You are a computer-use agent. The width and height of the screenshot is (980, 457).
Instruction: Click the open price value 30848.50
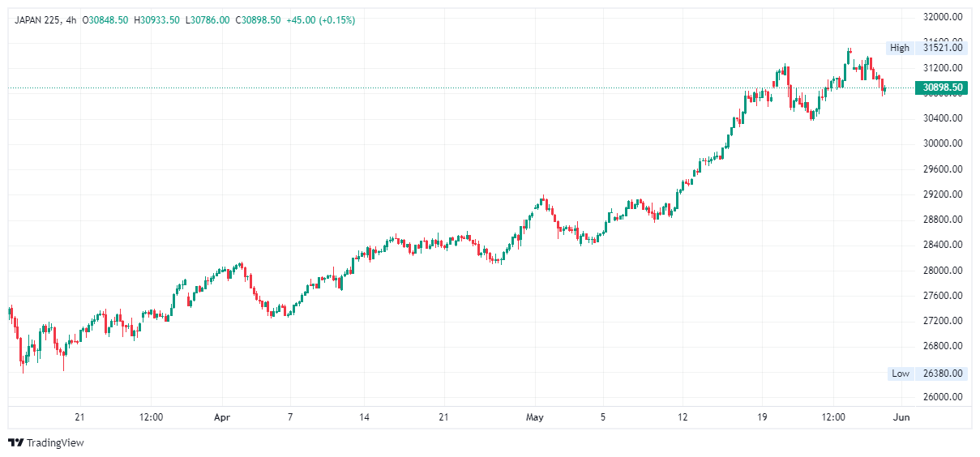109,20
